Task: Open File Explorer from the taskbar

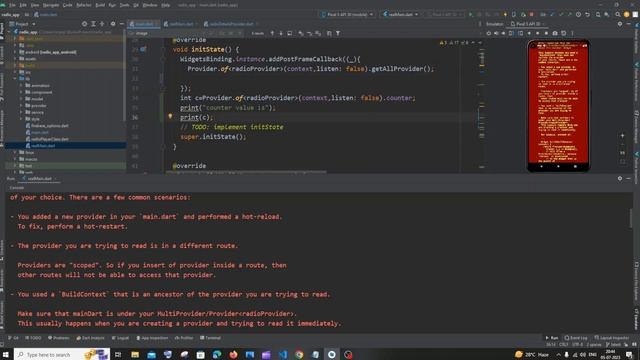Action: 135,354
